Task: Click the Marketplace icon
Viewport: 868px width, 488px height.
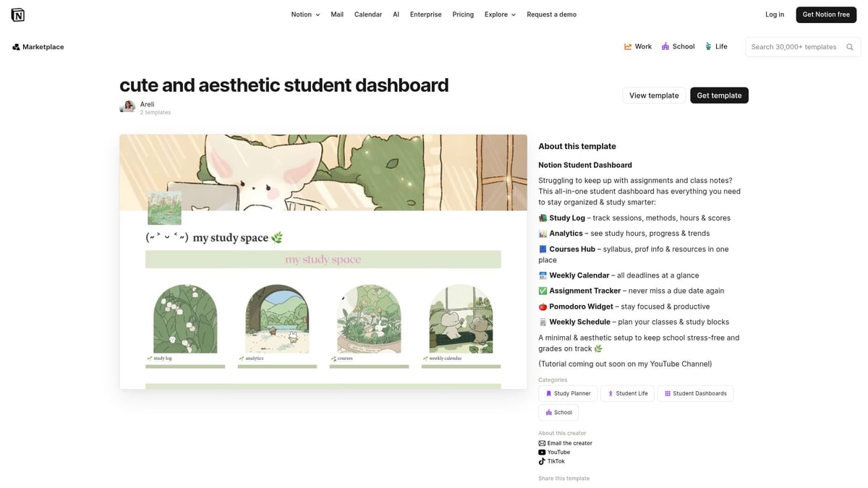Action: [x=16, y=46]
